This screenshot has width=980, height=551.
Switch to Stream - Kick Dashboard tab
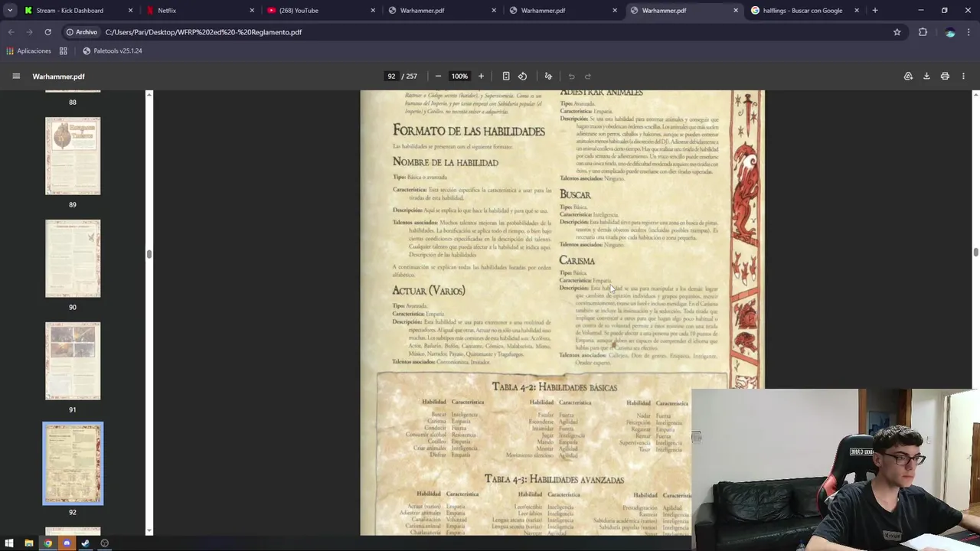(77, 11)
